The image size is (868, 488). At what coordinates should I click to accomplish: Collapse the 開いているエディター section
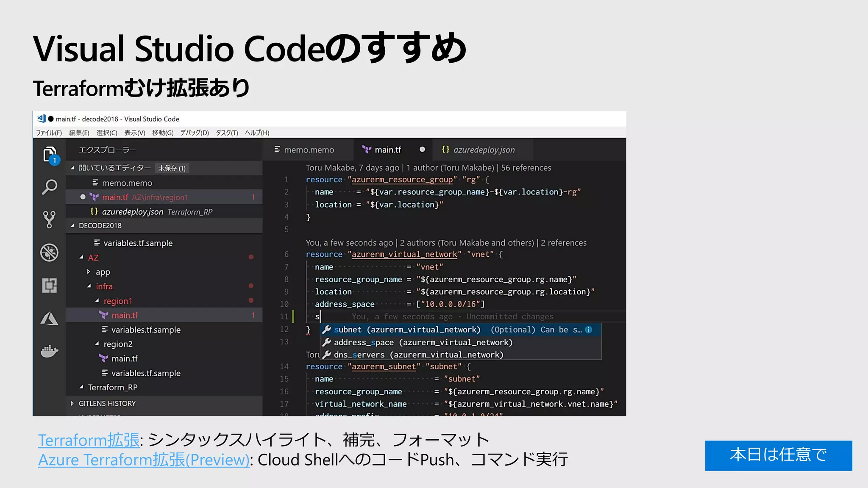[x=164, y=168]
